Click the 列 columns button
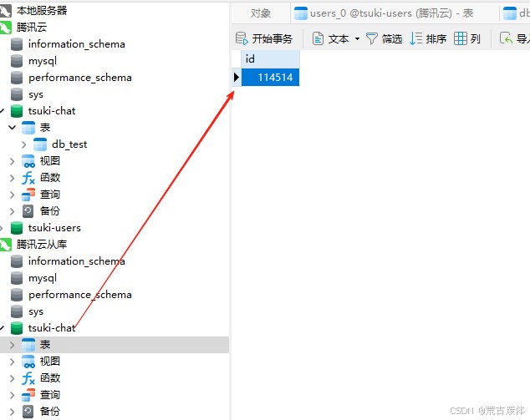This screenshot has width=530, height=420. pyautogui.click(x=467, y=38)
